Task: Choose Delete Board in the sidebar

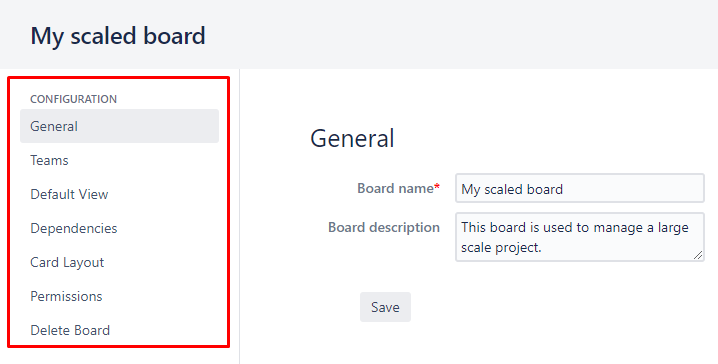Action: coord(70,330)
